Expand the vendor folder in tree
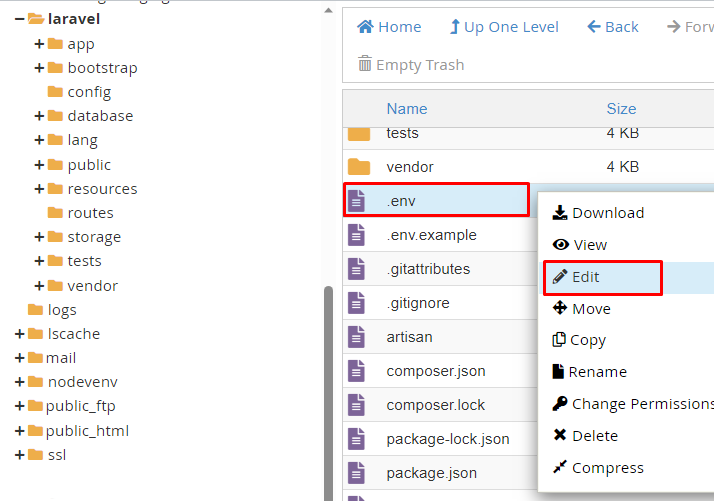This screenshot has width=714, height=501. (x=39, y=286)
